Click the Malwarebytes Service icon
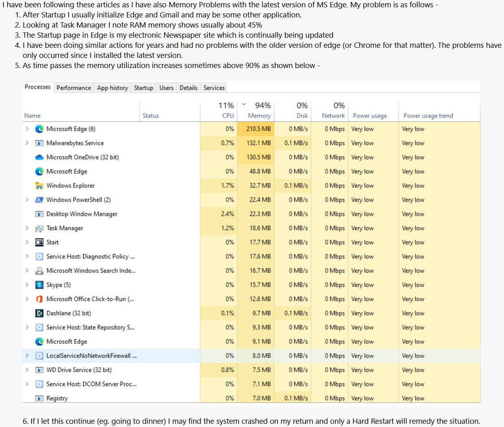The image size is (504, 427). click(x=39, y=143)
